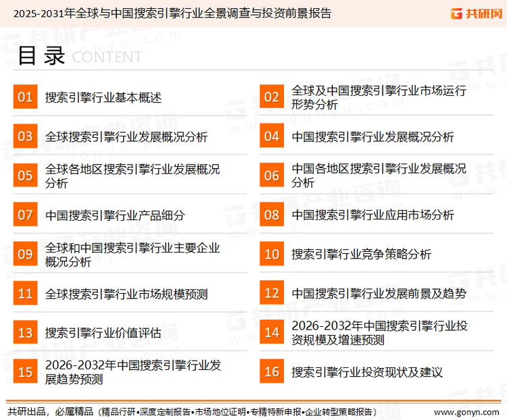The image size is (507, 420).
Task: Select chapter title 2026-2032年中国搜索引擎行业投资规模及增速预测
Action: tap(379, 332)
